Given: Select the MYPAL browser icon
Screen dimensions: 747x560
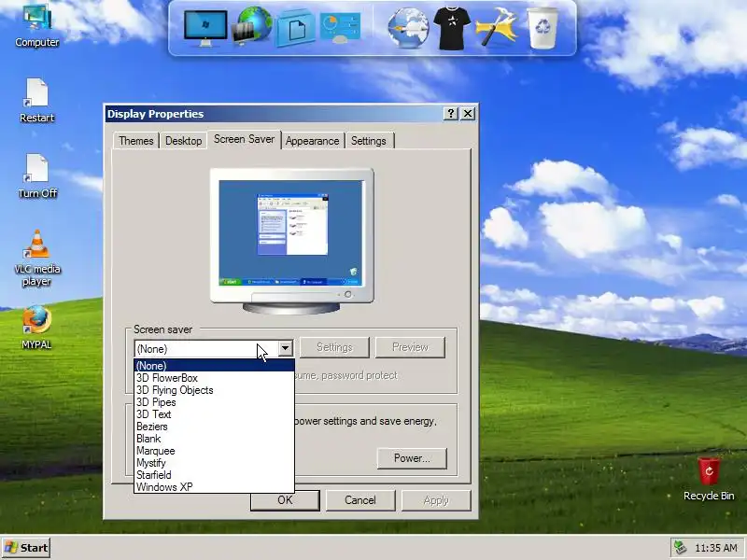Looking at the screenshot, I should pyautogui.click(x=36, y=328).
